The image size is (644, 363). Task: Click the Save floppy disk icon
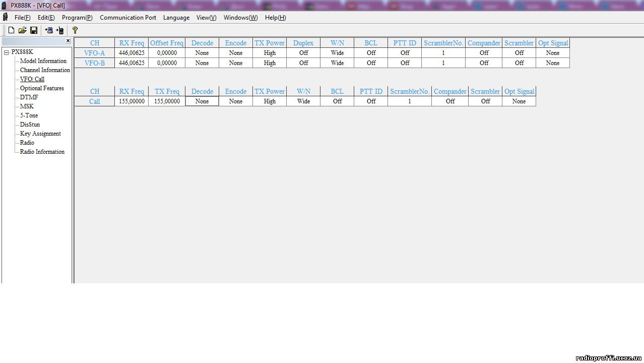34,30
